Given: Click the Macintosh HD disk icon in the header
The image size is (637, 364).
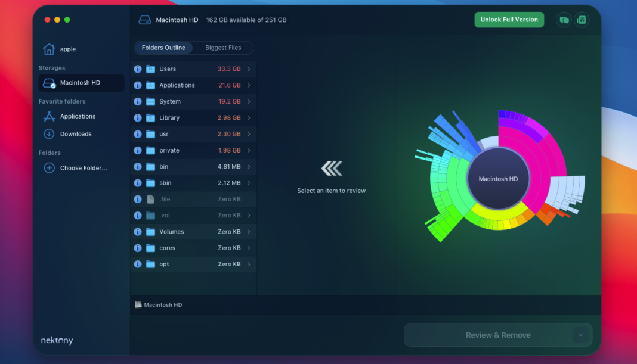Looking at the screenshot, I should pos(144,19).
